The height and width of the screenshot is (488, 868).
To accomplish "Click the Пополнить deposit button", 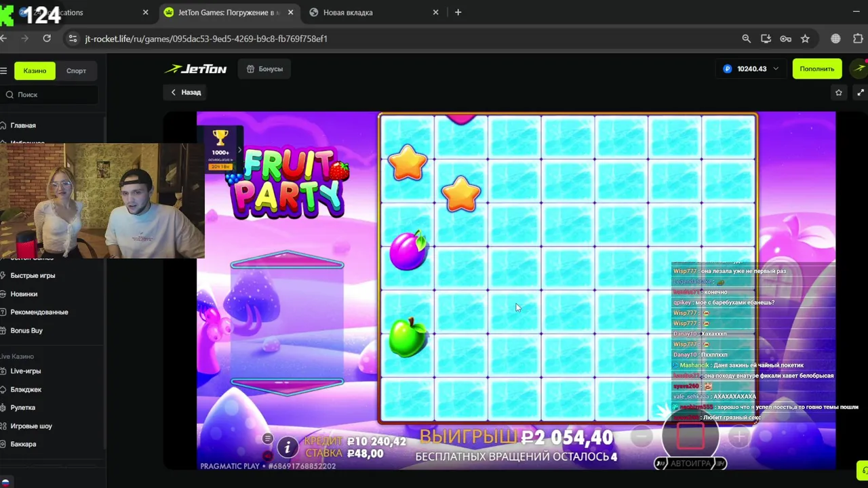I will pos(816,68).
